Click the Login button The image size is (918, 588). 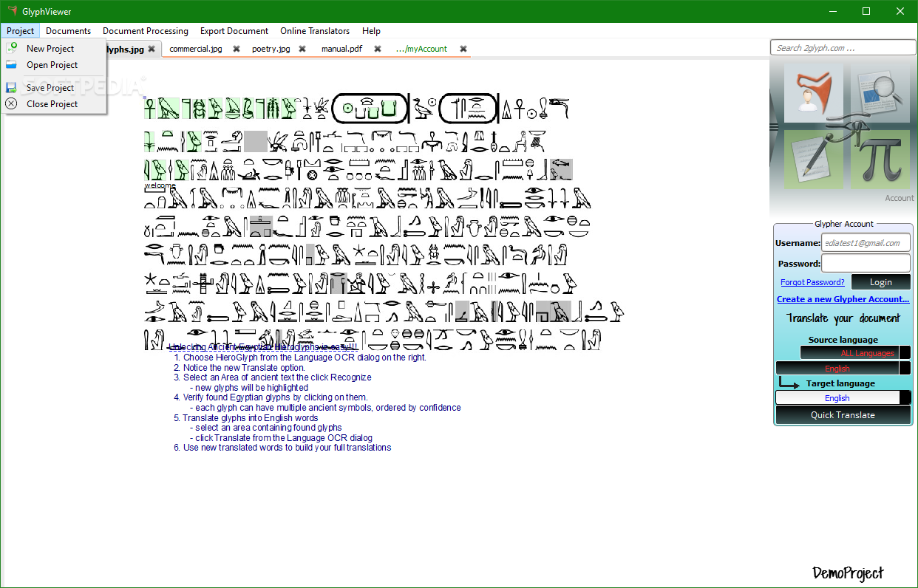880,281
